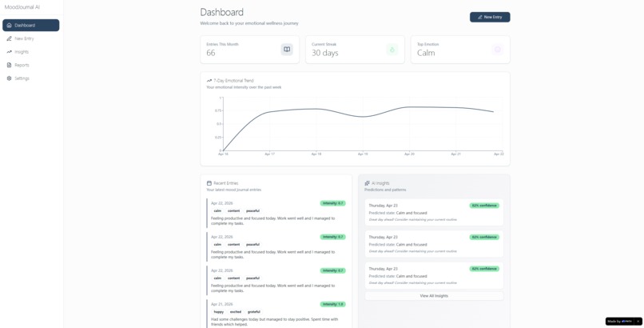The height and width of the screenshot is (328, 644).
Task: Click the home icon beside Dashboard
Action: [9, 25]
